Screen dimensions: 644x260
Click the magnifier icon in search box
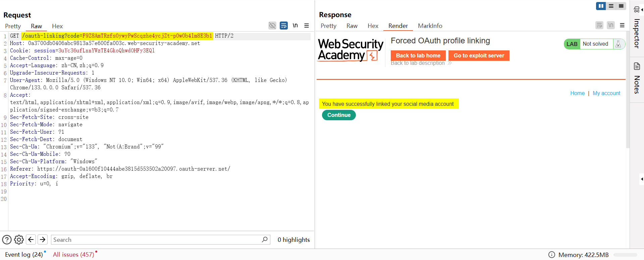click(x=265, y=240)
